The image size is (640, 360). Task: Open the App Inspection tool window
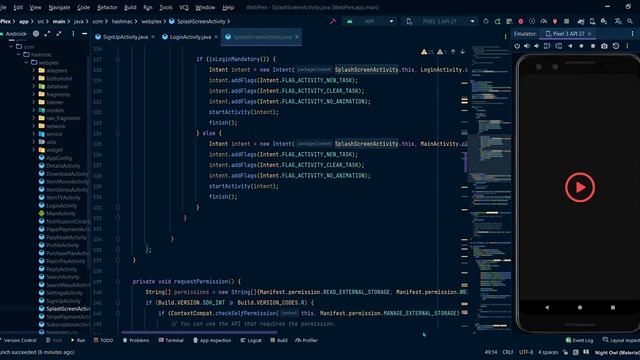[212, 340]
